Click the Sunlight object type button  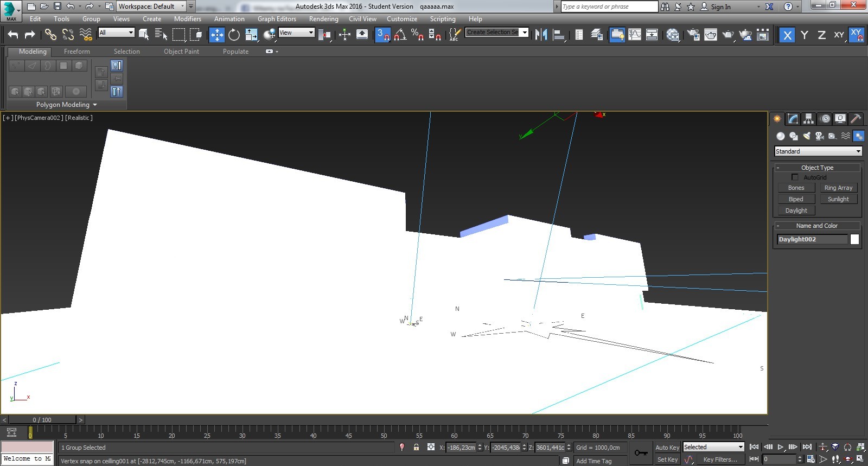[838, 199]
